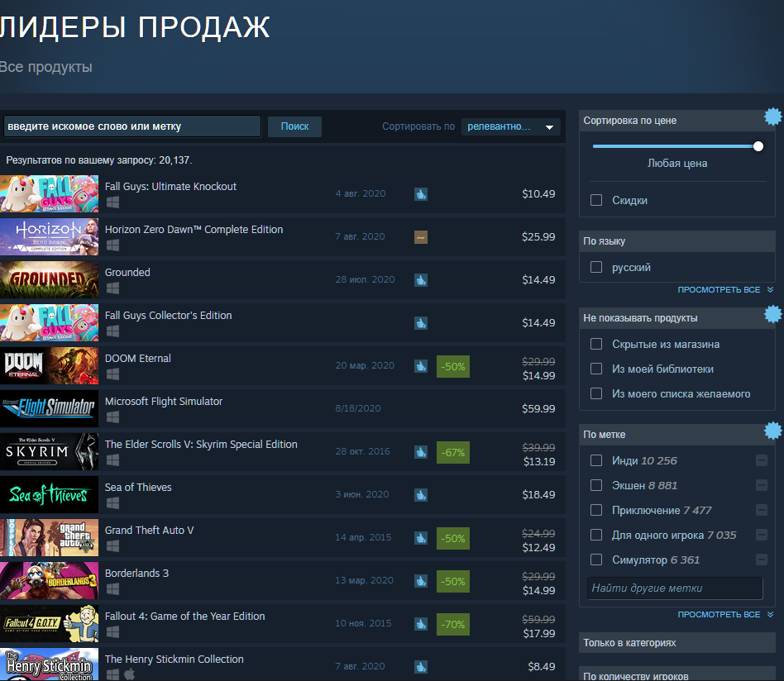Expand the По количеству игроков section

[677, 675]
